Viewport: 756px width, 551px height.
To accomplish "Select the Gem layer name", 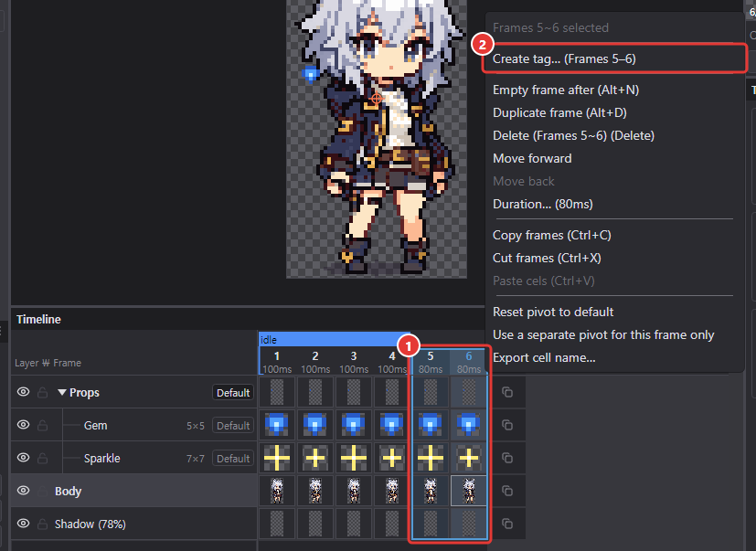I will [x=95, y=426].
